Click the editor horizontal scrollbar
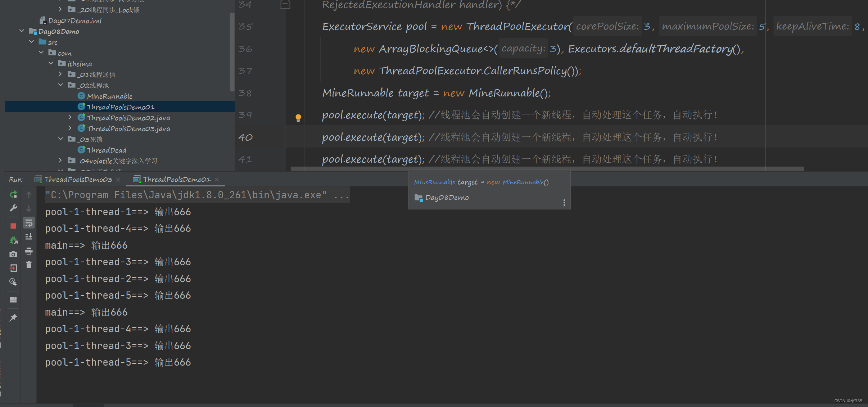The image size is (868, 407). click(547, 169)
